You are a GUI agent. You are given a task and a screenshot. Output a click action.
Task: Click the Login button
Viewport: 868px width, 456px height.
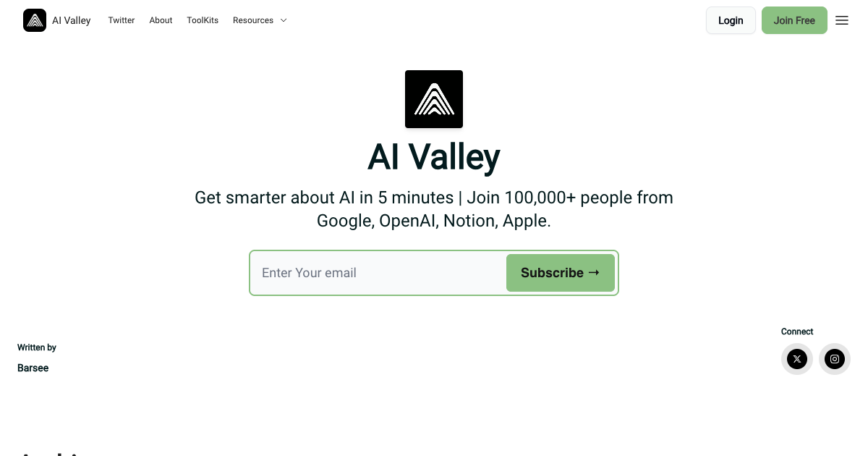tap(731, 20)
